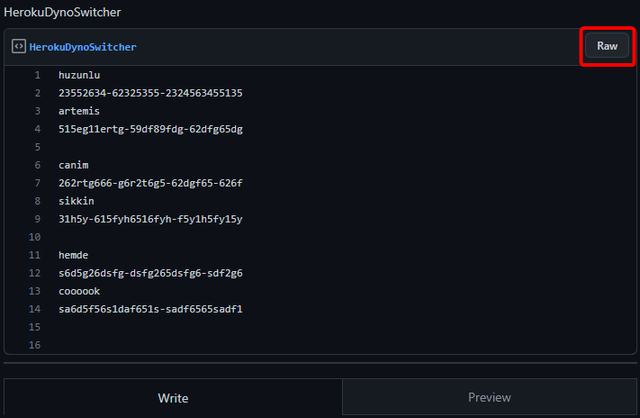Screen dimensions: 640x418
Task: Click line number 9
Action: pyautogui.click(x=37, y=219)
